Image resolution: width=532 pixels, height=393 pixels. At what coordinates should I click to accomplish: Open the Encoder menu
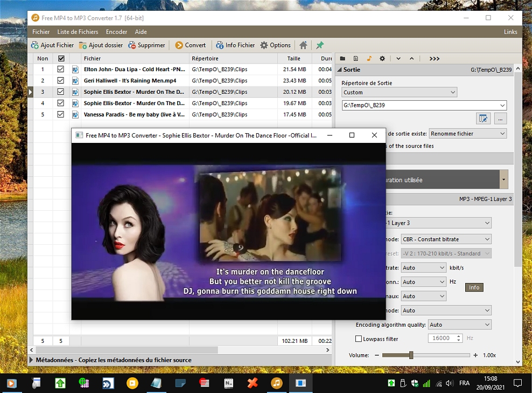pos(116,32)
